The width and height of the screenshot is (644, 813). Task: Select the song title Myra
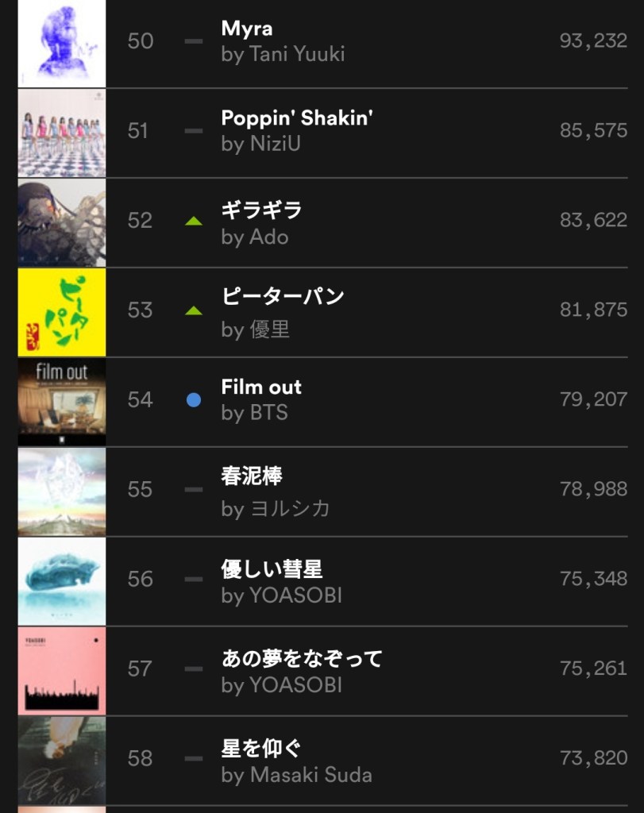pyautogui.click(x=247, y=29)
